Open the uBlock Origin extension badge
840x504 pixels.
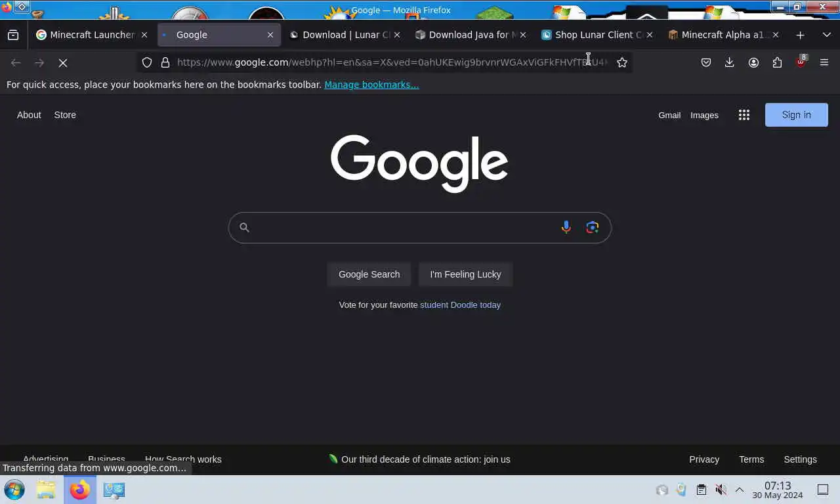801,62
